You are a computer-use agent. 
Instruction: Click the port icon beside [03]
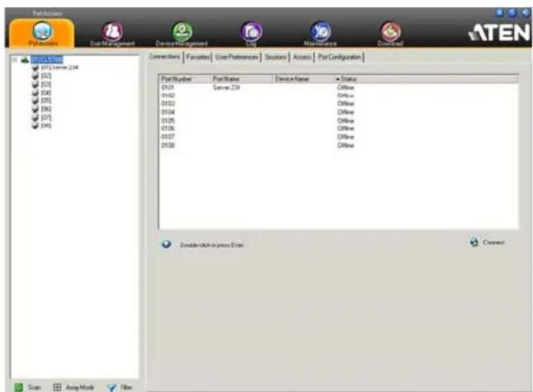tap(35, 84)
